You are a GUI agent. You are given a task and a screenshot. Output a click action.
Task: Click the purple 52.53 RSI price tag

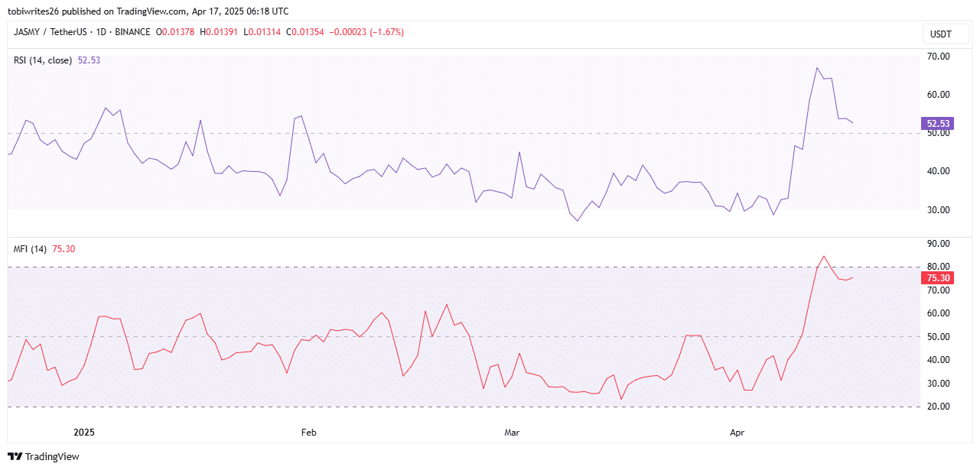[x=938, y=123]
